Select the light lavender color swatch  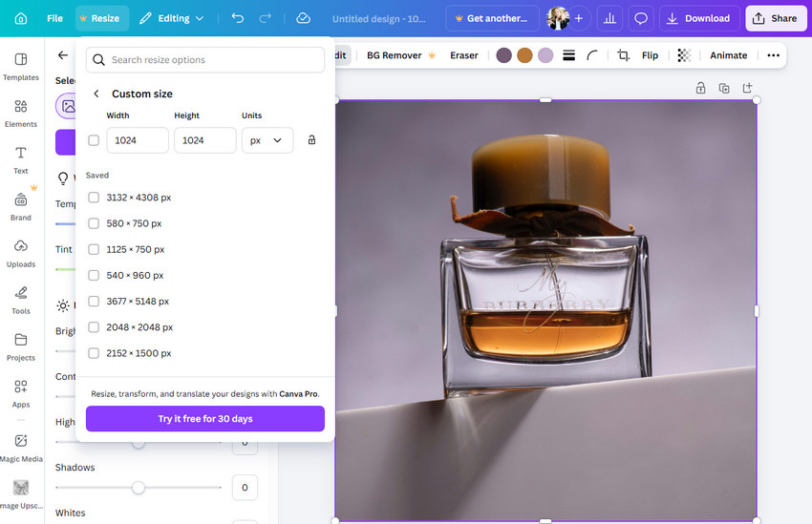[545, 55]
